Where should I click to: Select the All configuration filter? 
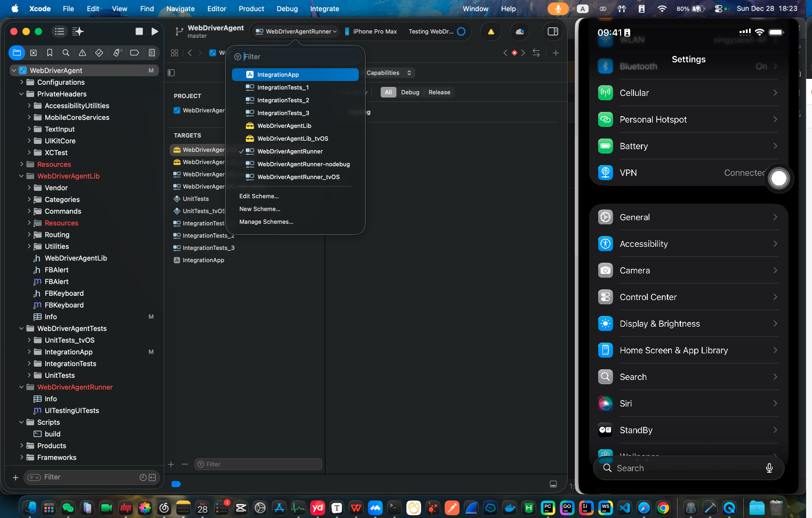(x=388, y=92)
